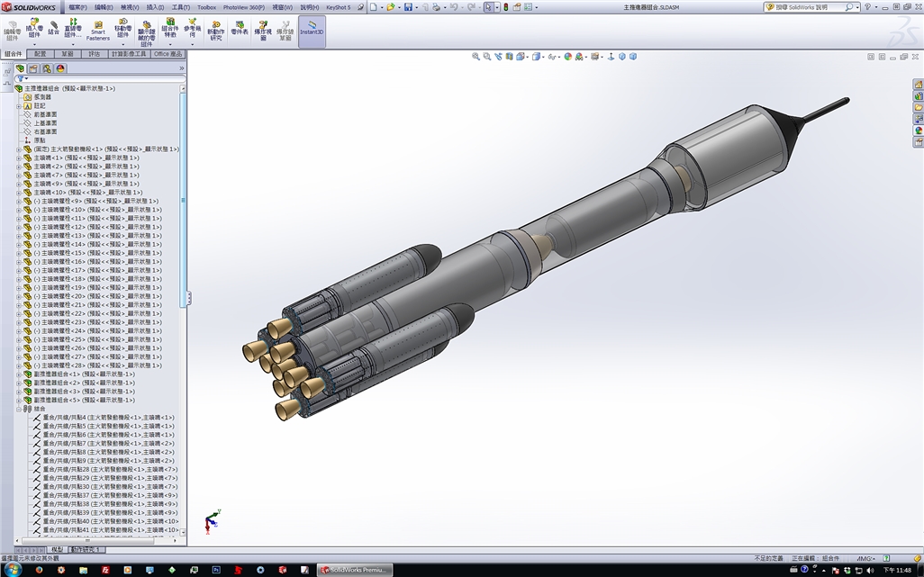
Task: Click the Move Component (移動零組件) tool
Action: pos(122,28)
